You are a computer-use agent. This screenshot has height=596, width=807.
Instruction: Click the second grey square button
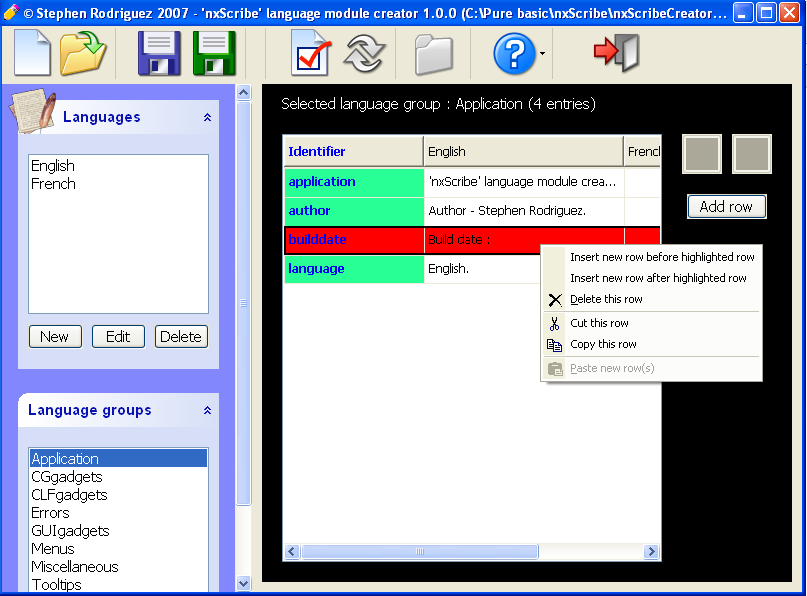coord(751,154)
